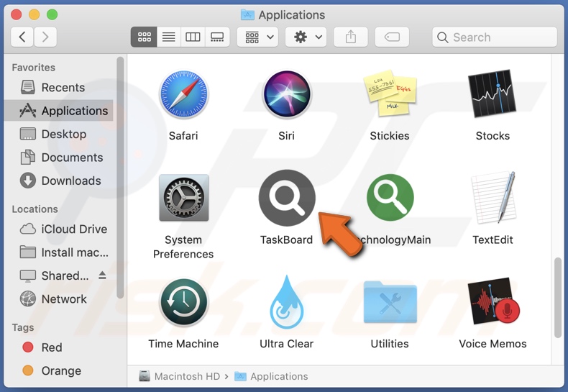This screenshot has width=568, height=392.
Task: Open iCloud Drive in the sidebar
Action: click(60, 229)
